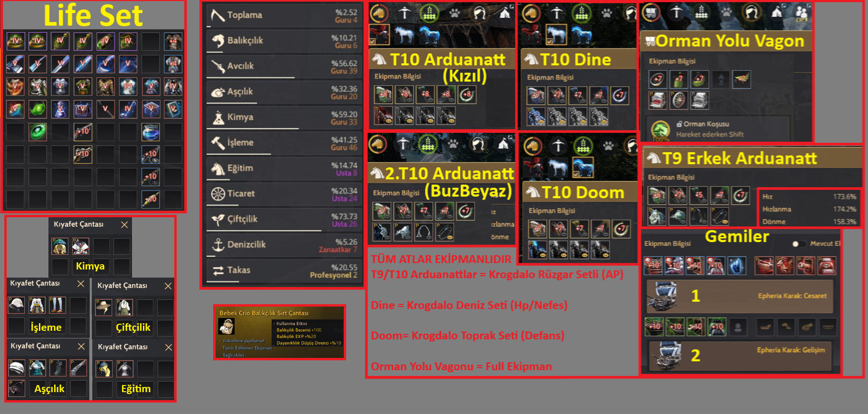Toggle the Mevcut switch in Gemiler panel
Image resolution: width=868 pixels, height=414 pixels.
(x=798, y=244)
